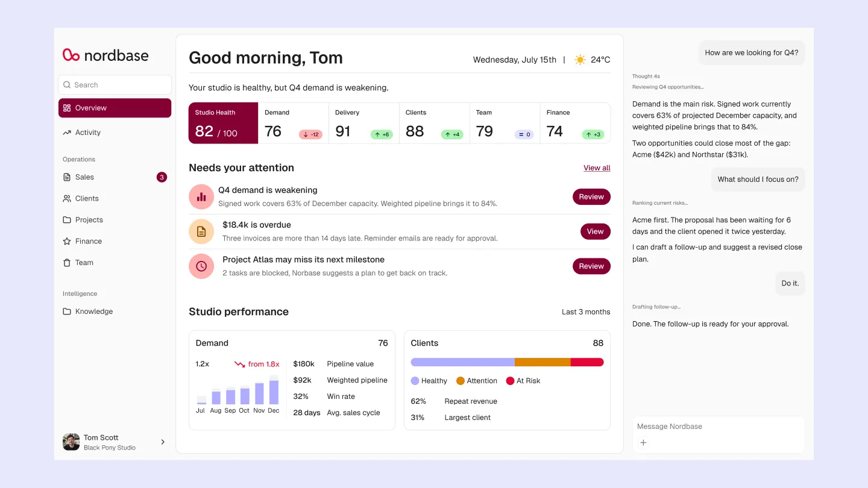Click the plus icon under Message Nordbase

(x=643, y=443)
